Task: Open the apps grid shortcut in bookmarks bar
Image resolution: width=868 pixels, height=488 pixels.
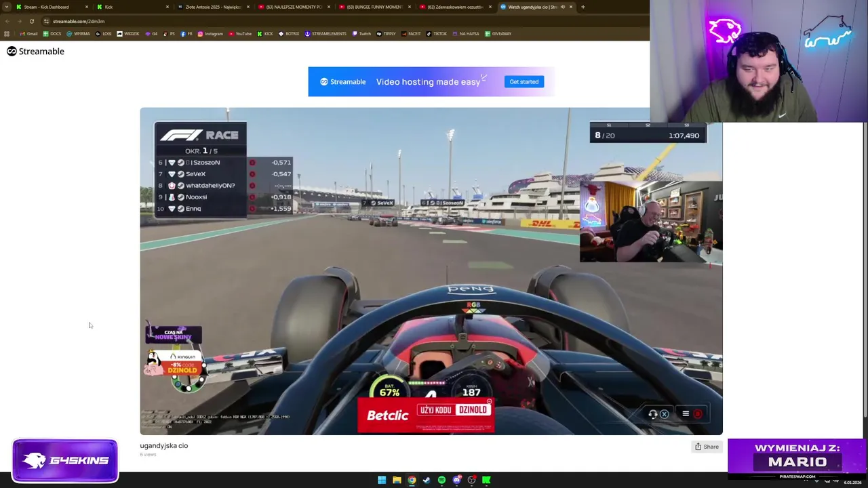Action: click(7, 33)
